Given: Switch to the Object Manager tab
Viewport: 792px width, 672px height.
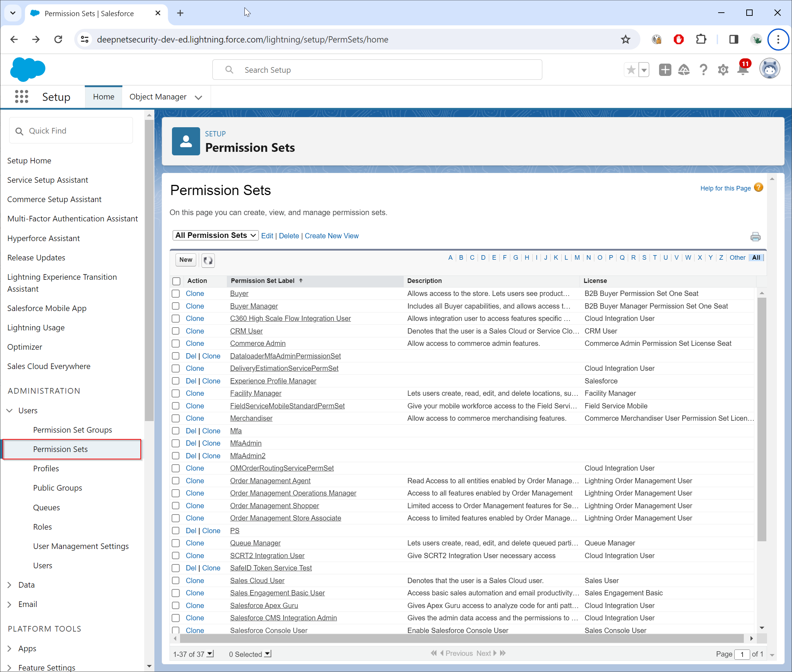Looking at the screenshot, I should pos(158,97).
